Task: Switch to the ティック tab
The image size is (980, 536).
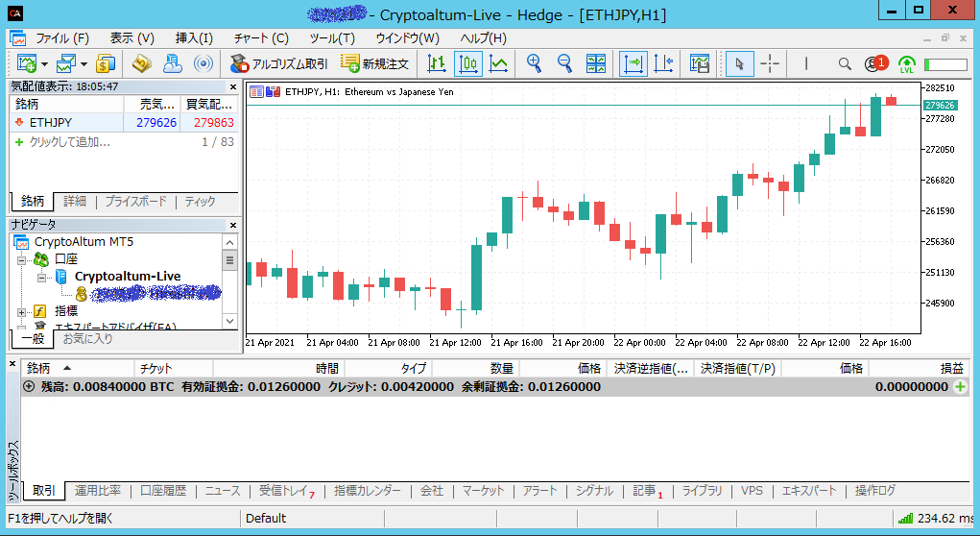Action: (x=200, y=202)
